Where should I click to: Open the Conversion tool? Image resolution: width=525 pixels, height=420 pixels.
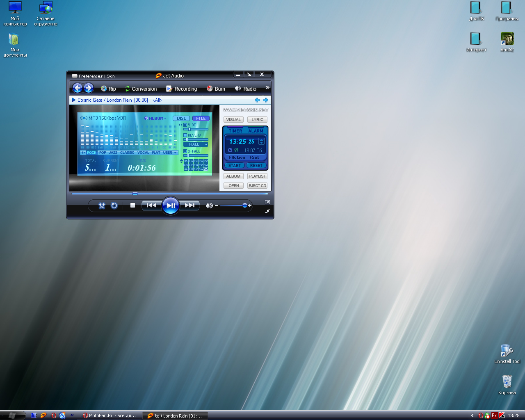tap(141, 89)
